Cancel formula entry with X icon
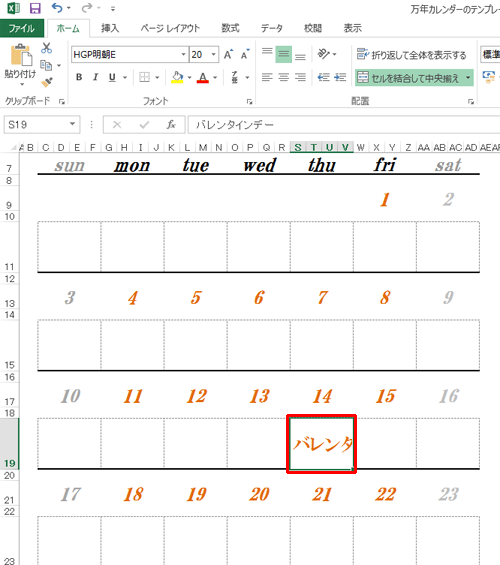The width and height of the screenshot is (500, 565). tap(117, 125)
